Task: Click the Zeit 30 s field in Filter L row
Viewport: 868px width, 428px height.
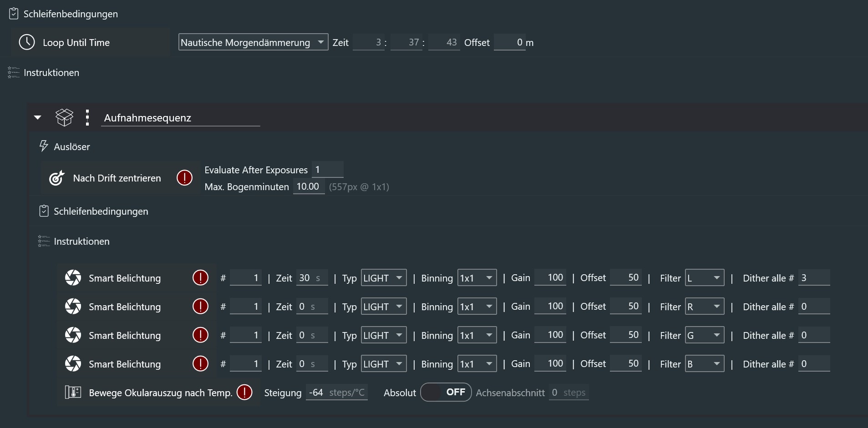Action: click(312, 277)
